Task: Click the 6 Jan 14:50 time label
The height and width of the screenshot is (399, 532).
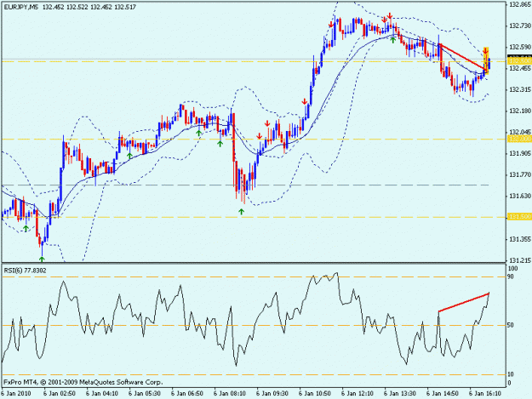Action: [443, 394]
